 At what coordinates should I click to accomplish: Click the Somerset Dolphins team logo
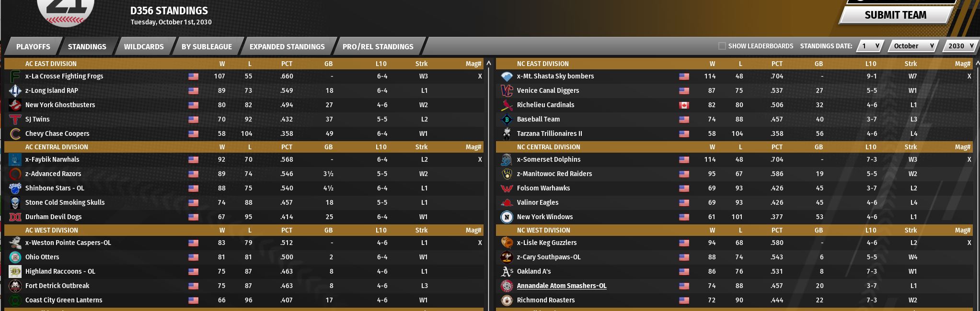pos(507,160)
